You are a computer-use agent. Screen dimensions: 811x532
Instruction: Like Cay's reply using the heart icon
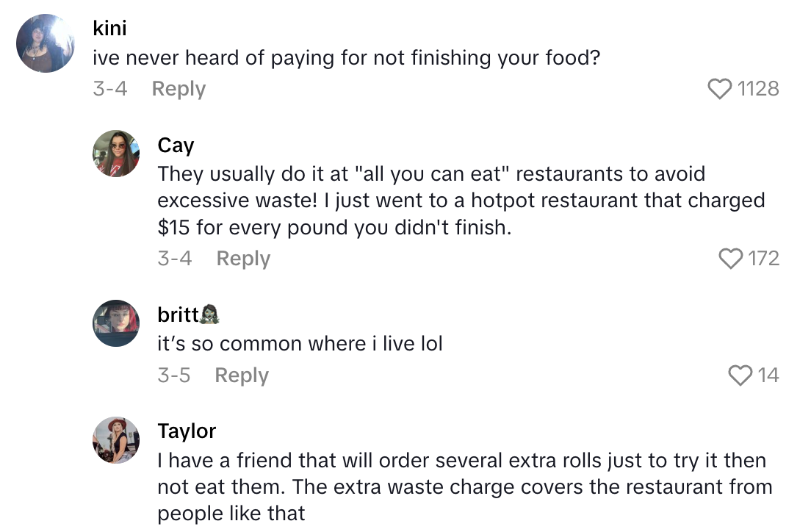click(x=731, y=258)
